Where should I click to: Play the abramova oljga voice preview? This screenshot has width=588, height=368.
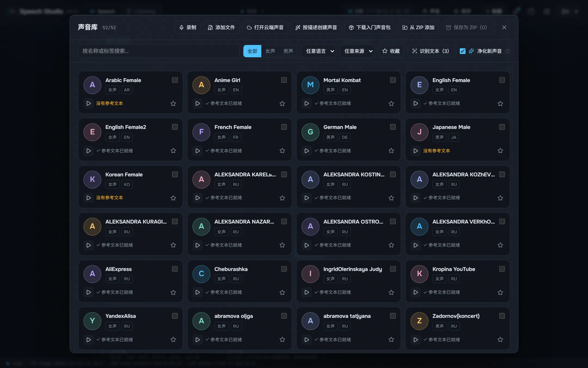coord(198,340)
